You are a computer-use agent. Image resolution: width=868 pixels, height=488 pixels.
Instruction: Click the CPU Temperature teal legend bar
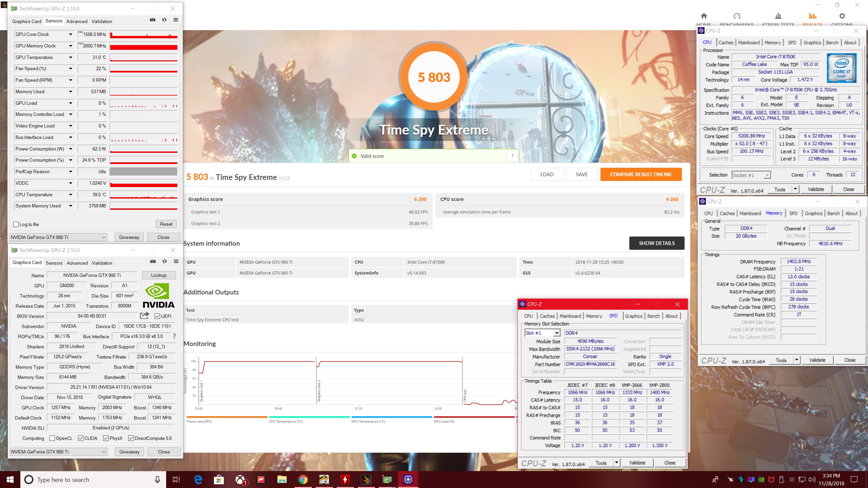click(309, 417)
